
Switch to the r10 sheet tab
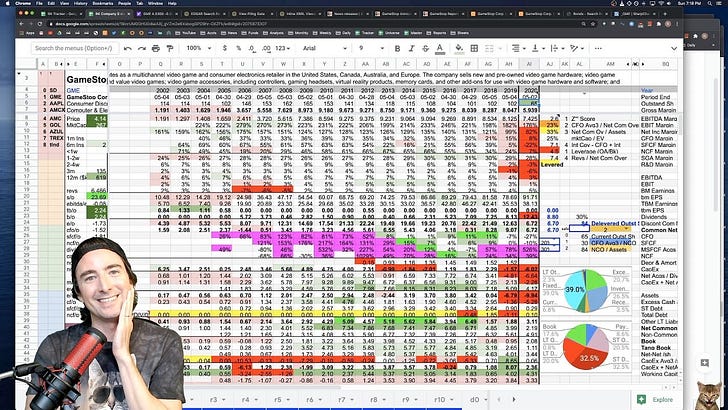[443, 399]
